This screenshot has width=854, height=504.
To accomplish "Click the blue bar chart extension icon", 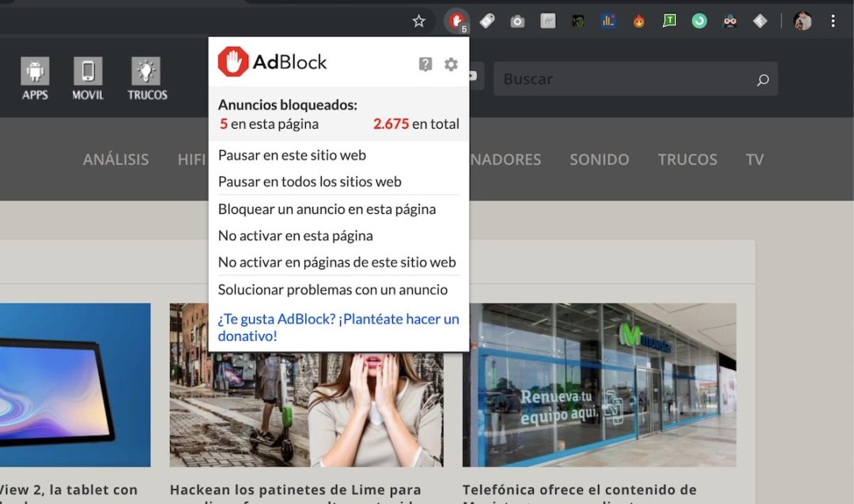I will (x=608, y=21).
